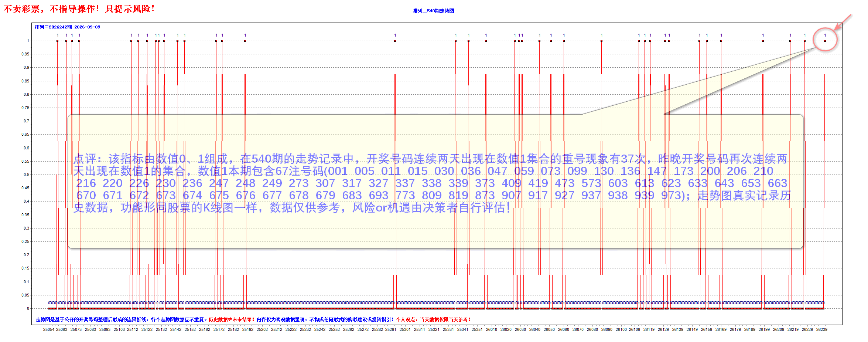Click x-axis period label 25152

click(x=190, y=329)
